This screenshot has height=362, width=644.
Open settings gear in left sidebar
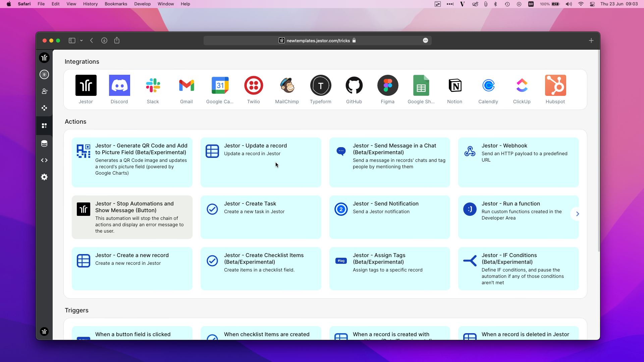44,177
